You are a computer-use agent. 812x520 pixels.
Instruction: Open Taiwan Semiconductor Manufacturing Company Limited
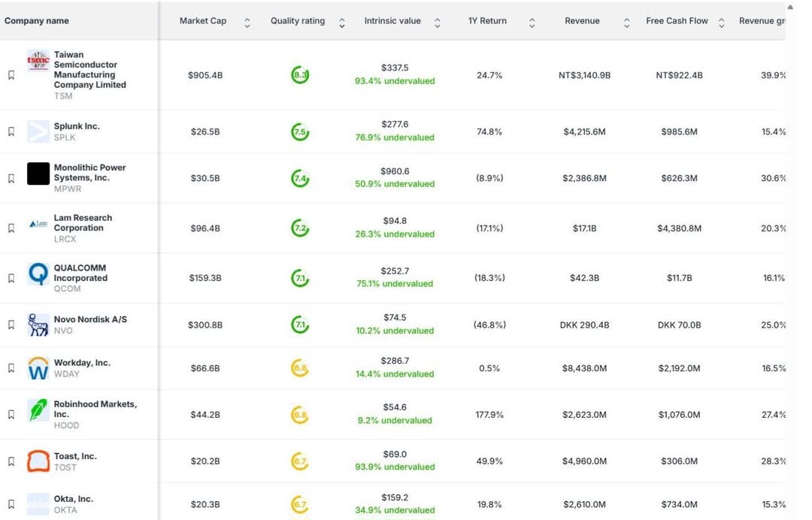coord(89,70)
